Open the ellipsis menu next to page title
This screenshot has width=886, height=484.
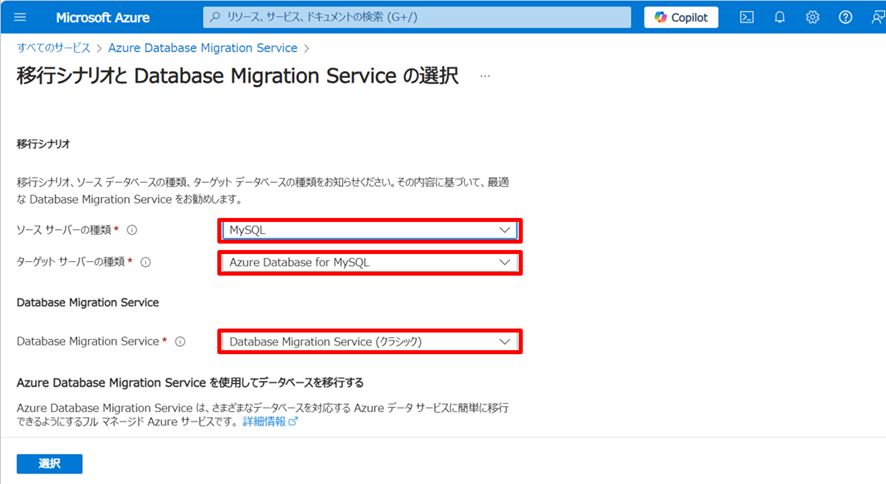(x=485, y=77)
